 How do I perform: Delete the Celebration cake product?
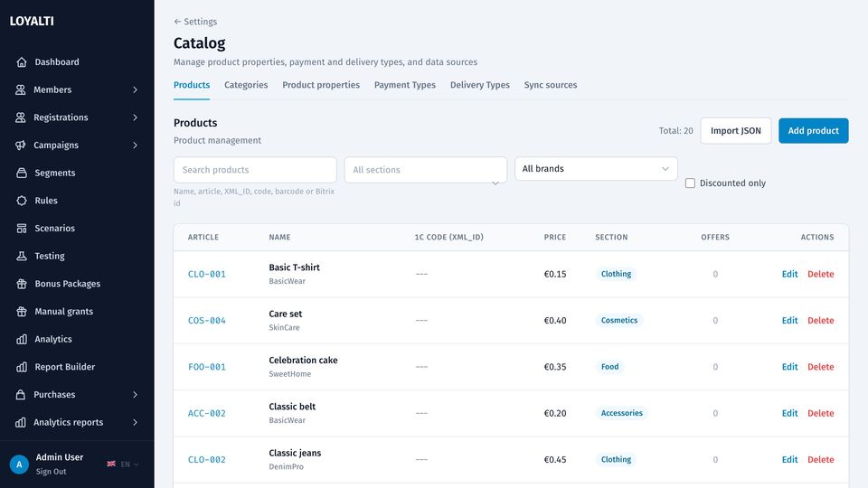(x=820, y=367)
